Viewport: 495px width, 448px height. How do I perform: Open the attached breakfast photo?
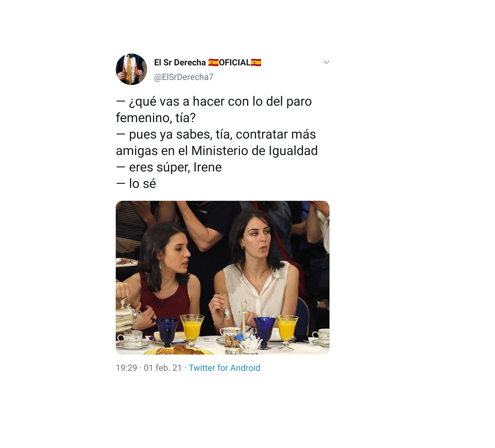[222, 278]
